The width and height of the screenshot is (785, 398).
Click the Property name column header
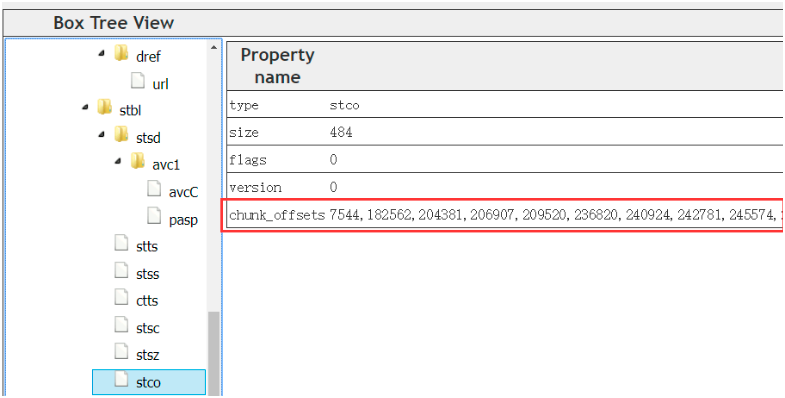277,66
